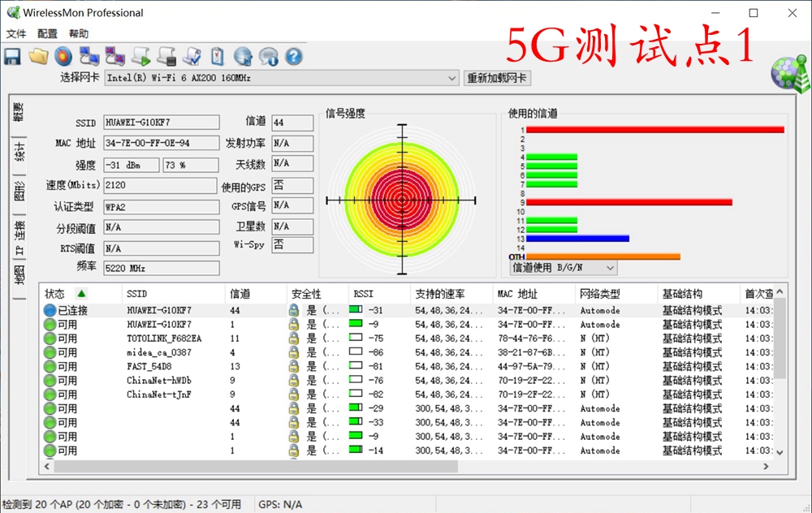Click the Save toolbar icon

(12, 55)
